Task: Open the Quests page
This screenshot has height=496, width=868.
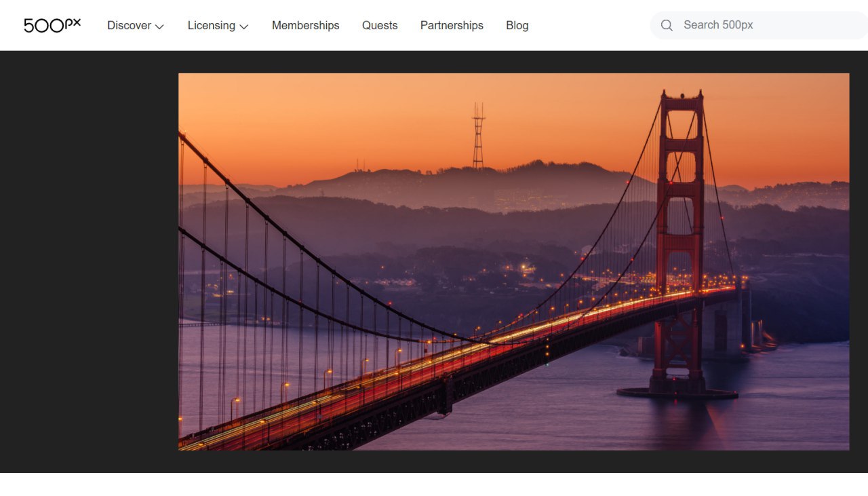Action: (380, 25)
